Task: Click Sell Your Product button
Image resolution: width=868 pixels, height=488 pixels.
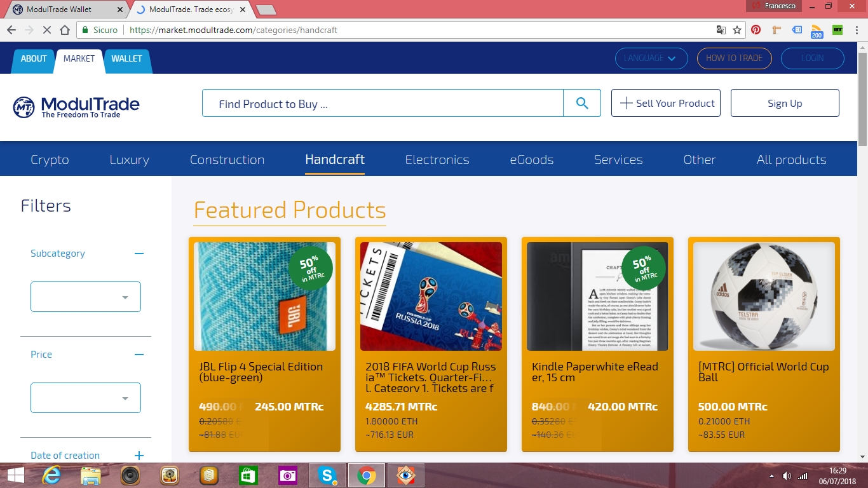Action: point(666,103)
